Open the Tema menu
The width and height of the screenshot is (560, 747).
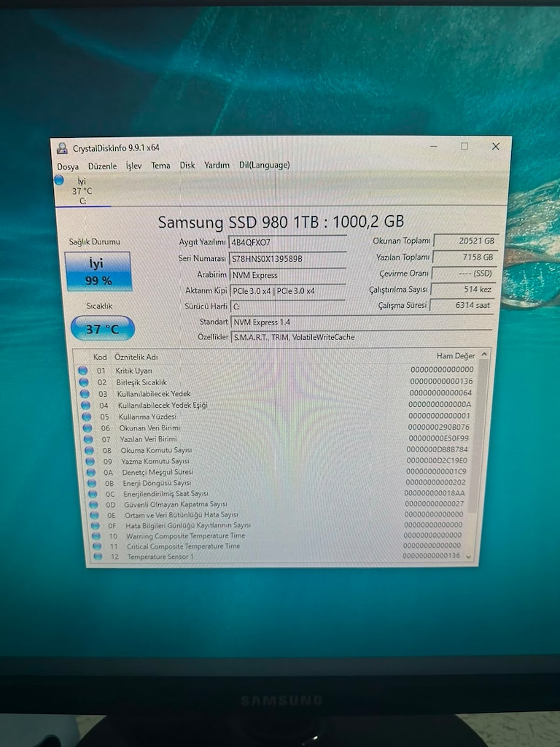(x=160, y=166)
